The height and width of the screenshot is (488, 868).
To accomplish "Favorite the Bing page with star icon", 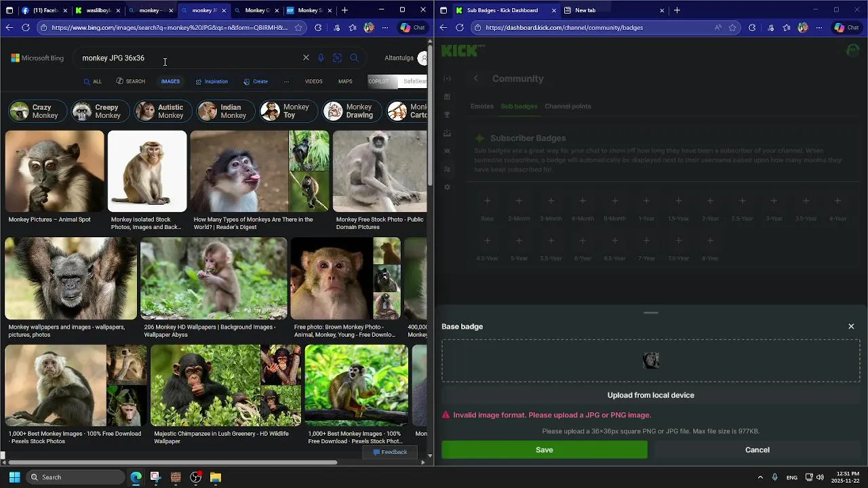I will point(298,28).
